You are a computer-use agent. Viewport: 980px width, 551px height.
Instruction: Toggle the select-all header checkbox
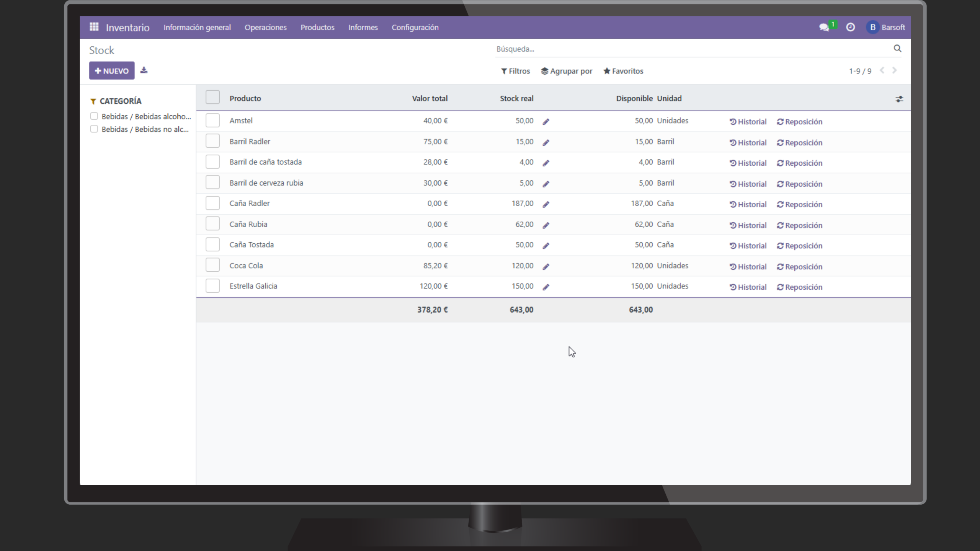(x=212, y=97)
